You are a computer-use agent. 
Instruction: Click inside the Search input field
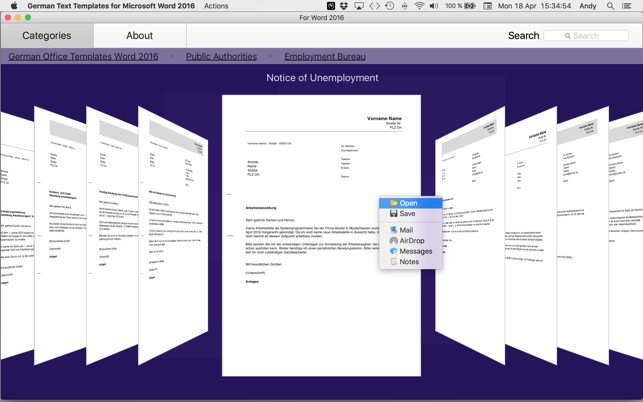pyautogui.click(x=586, y=36)
